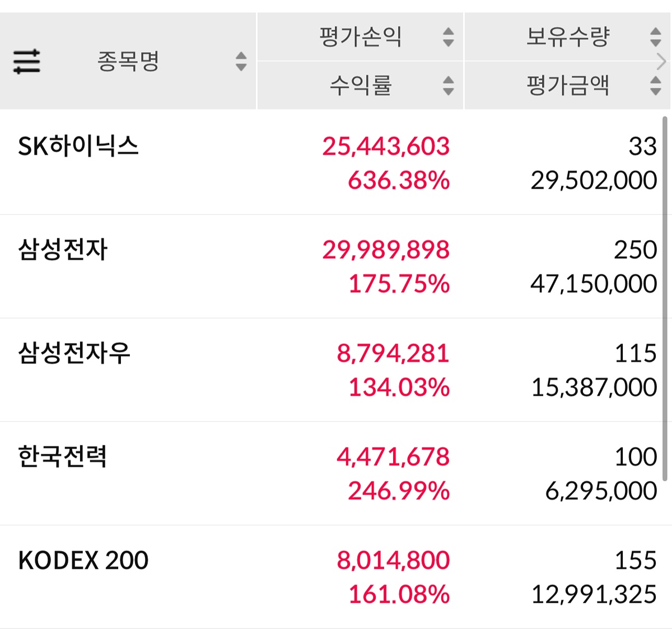Open the column settings filter icon
The height and width of the screenshot is (629, 672).
pyautogui.click(x=27, y=61)
